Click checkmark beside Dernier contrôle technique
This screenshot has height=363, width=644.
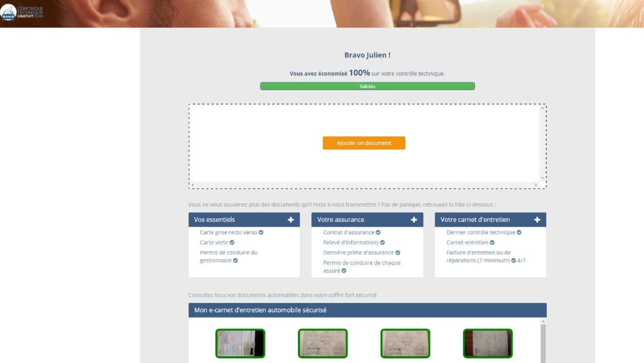click(519, 233)
